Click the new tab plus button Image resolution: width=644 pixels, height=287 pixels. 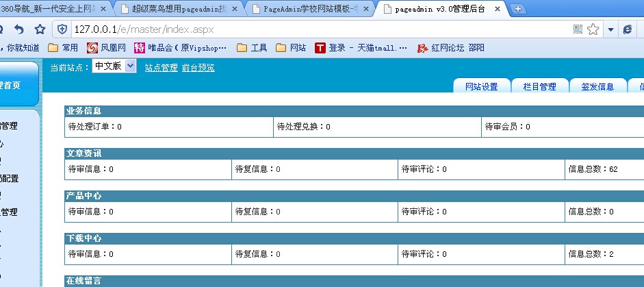click(x=518, y=9)
